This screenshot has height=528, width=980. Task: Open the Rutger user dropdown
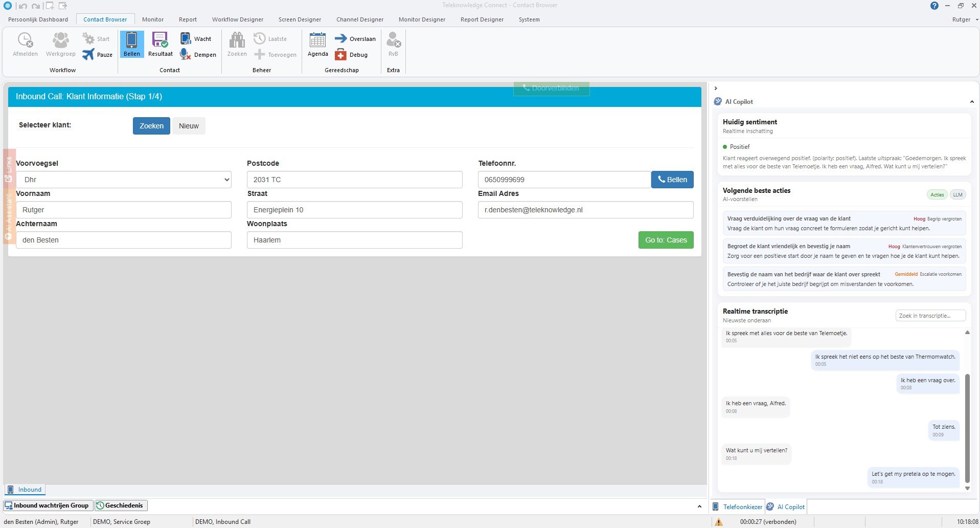(965, 19)
